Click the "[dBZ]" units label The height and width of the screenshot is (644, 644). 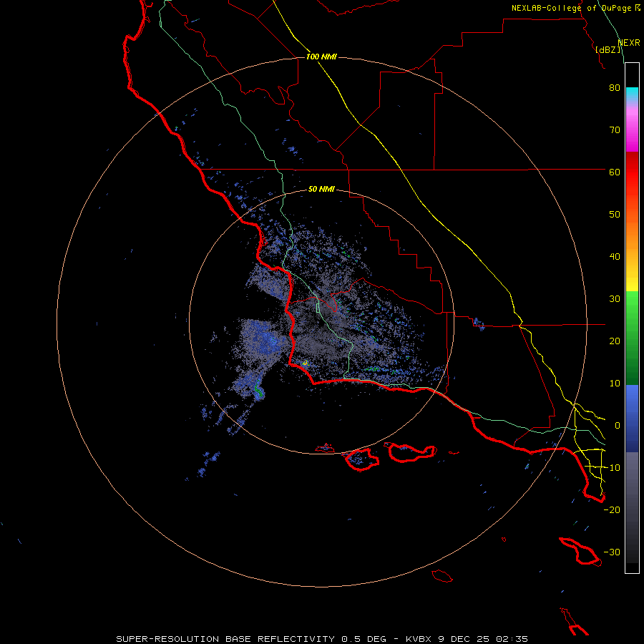click(608, 49)
